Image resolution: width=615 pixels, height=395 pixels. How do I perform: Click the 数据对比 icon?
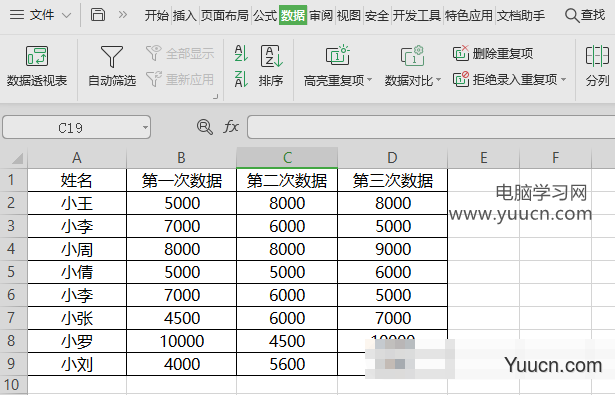click(412, 55)
